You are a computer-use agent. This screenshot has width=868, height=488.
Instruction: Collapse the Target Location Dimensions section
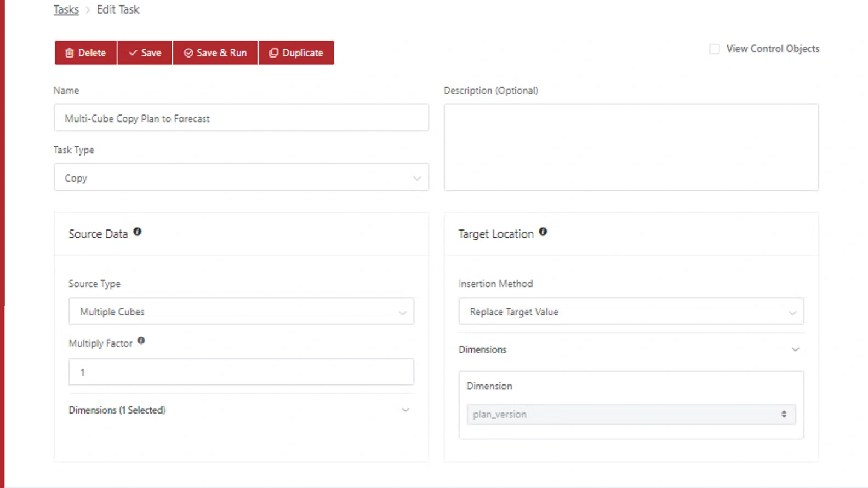[795, 349]
